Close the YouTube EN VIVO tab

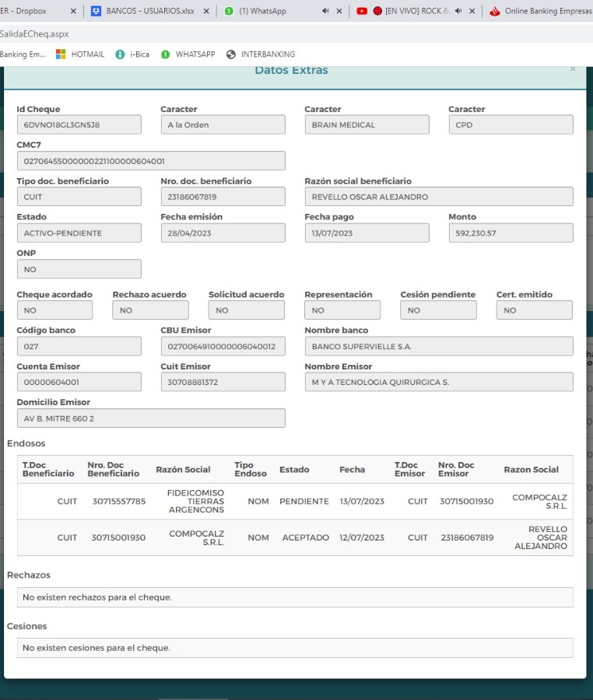tap(472, 11)
